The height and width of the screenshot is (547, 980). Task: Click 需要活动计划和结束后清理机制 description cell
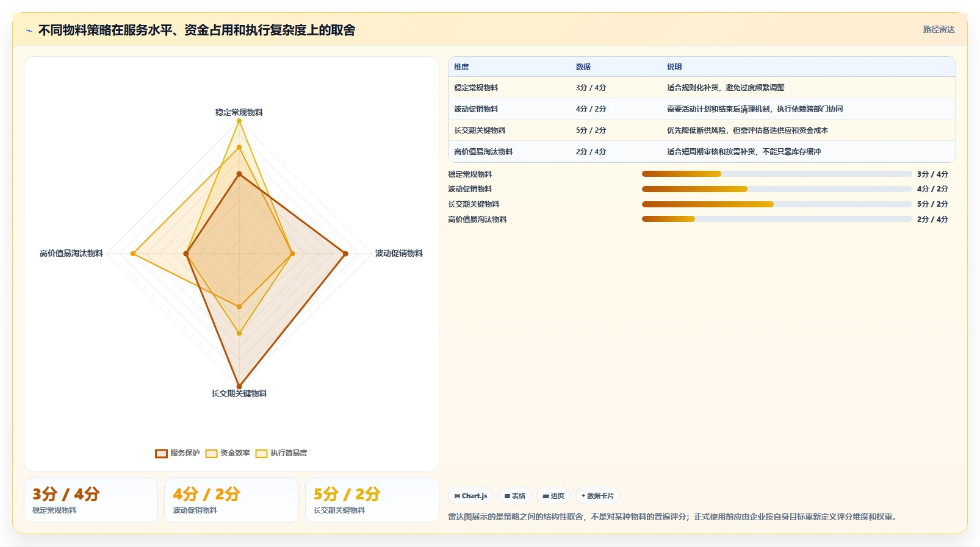click(x=755, y=109)
